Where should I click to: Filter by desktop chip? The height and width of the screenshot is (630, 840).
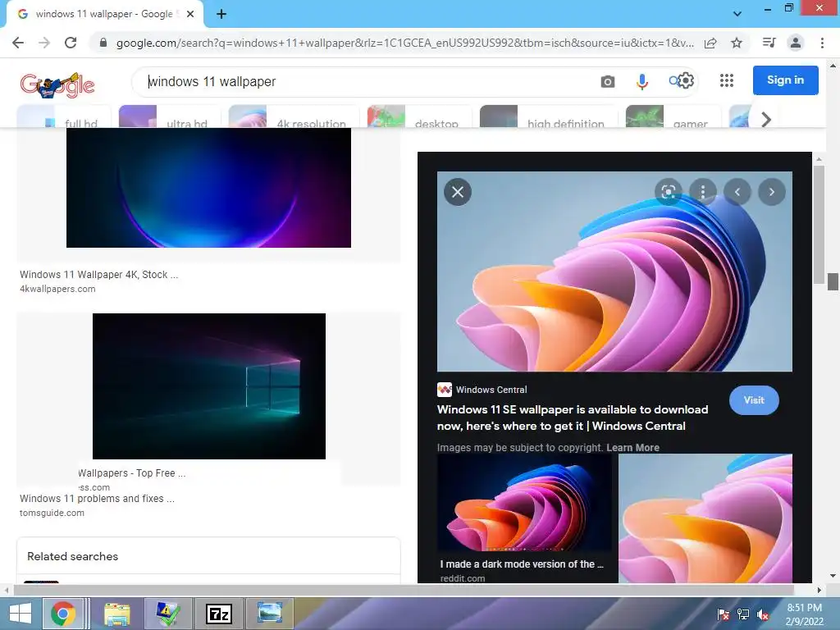coord(418,116)
